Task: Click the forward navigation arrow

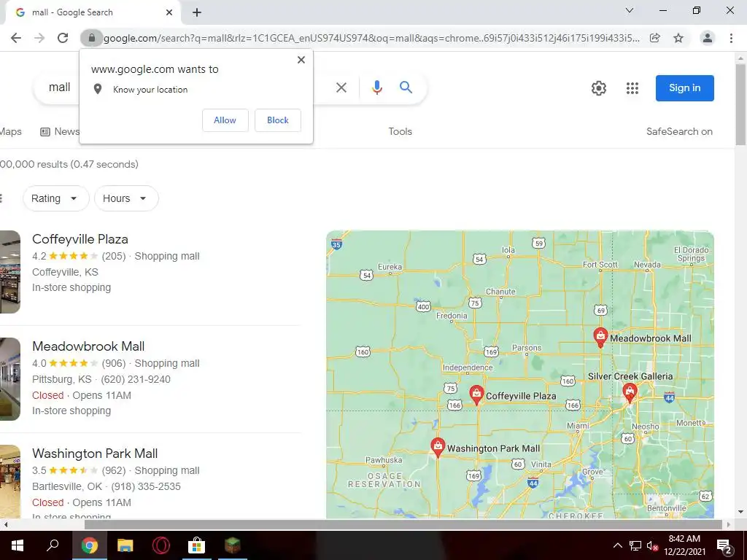Action: (39, 38)
